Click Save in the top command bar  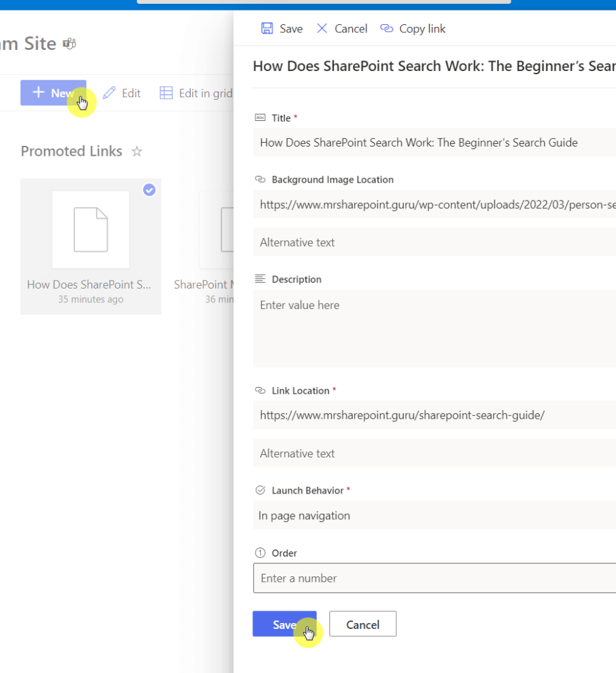click(x=282, y=29)
